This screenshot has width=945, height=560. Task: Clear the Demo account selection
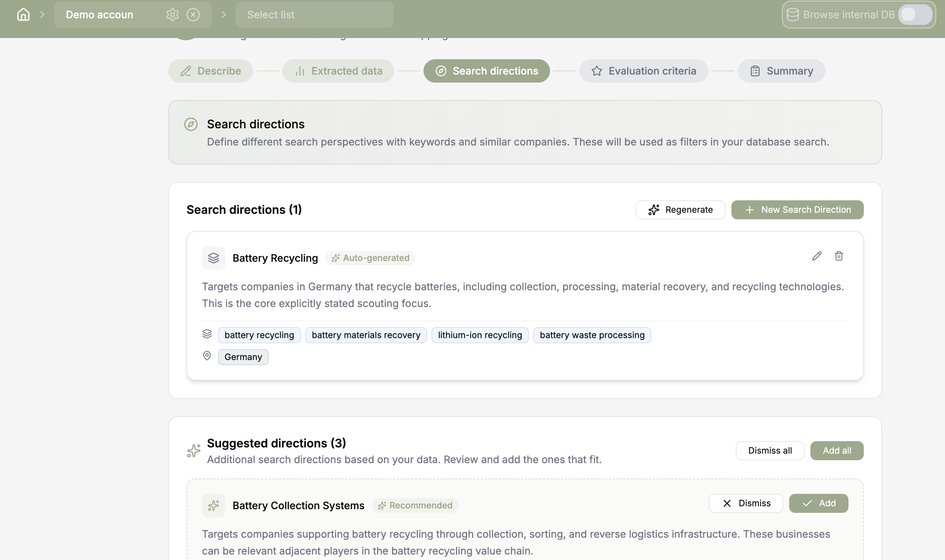tap(193, 14)
